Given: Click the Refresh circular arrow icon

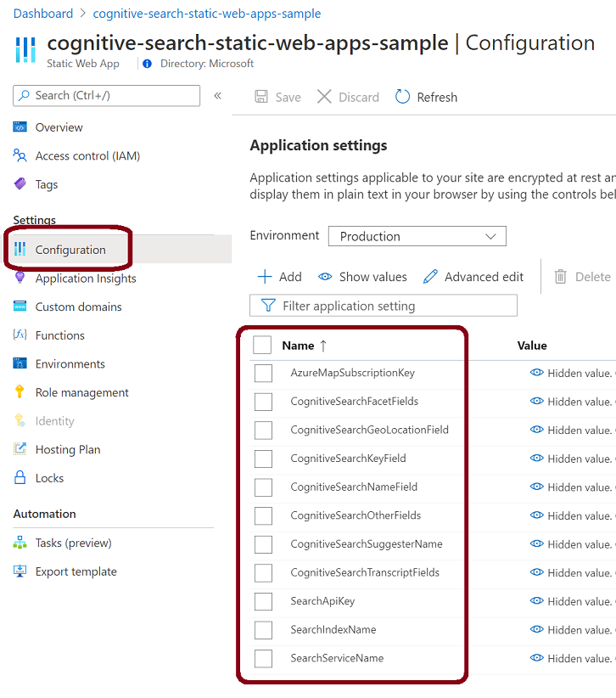Looking at the screenshot, I should (402, 97).
